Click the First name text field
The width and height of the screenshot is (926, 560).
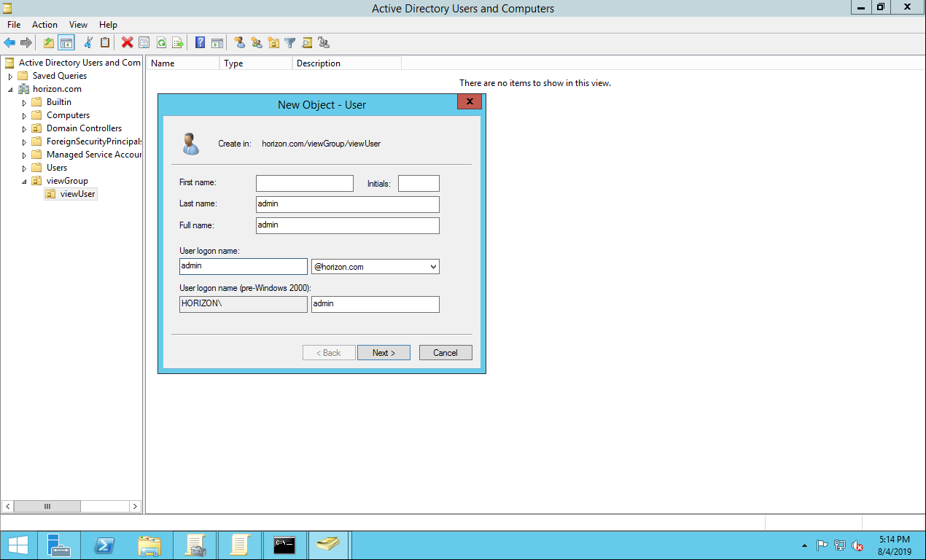click(x=304, y=183)
